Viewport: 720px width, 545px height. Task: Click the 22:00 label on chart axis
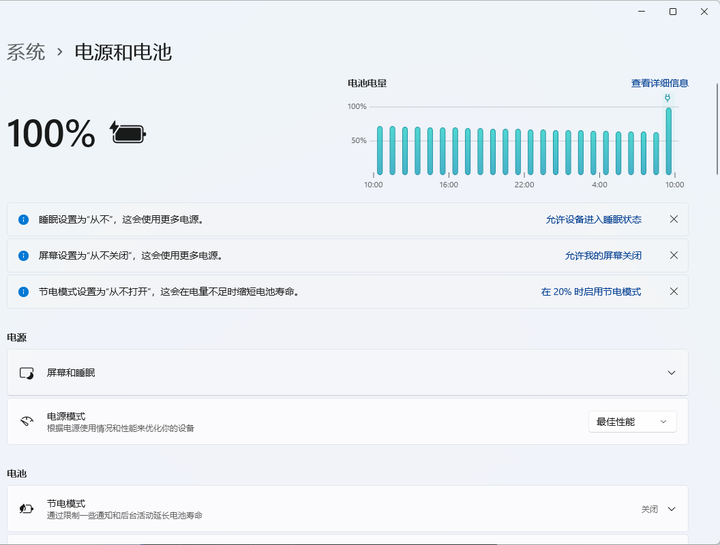pyautogui.click(x=524, y=185)
